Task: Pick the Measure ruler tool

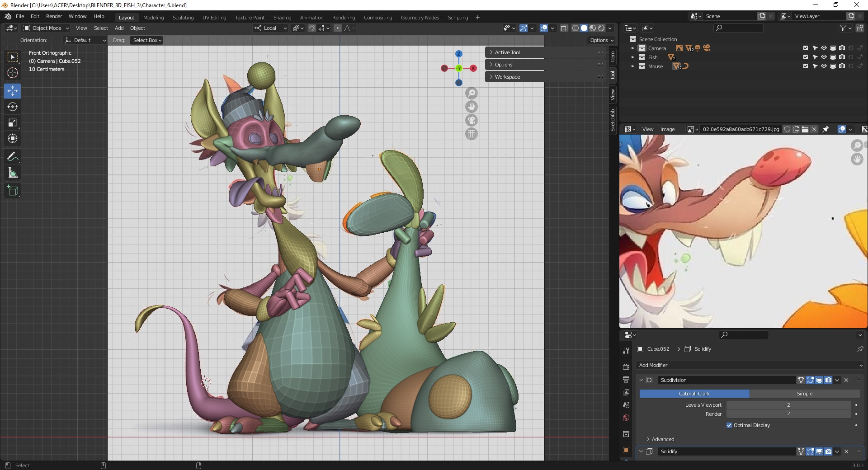Action: 13,173
